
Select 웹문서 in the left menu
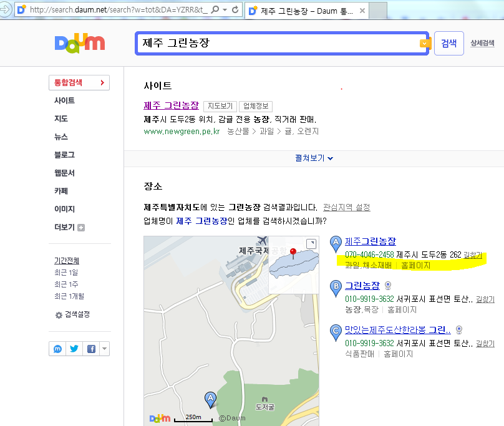click(x=65, y=173)
